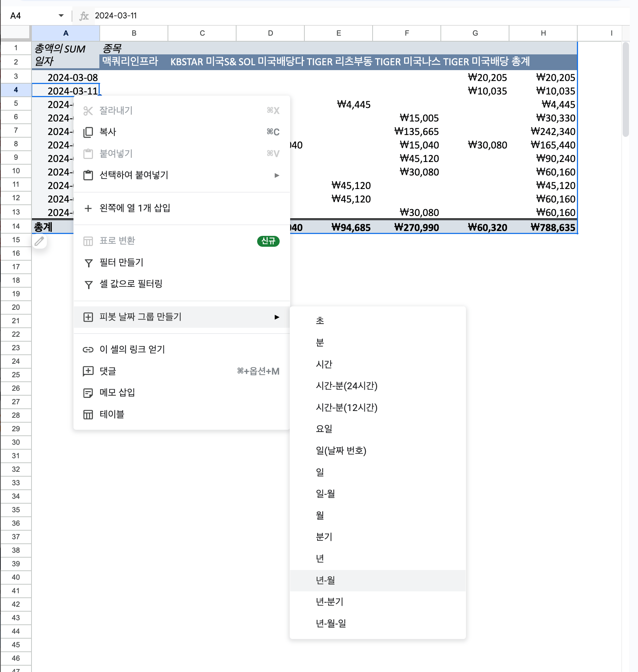Select 메모 삽입 menu entry

pyautogui.click(x=182, y=393)
